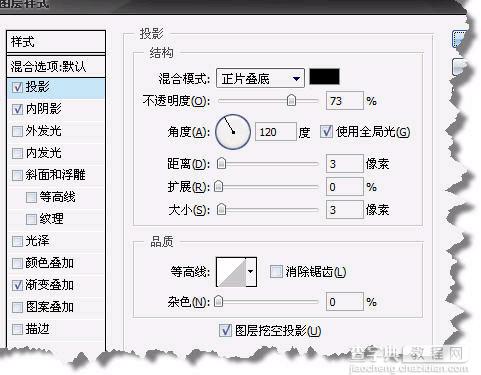The image size is (481, 375).
Task: Enable the 图案叠加 pattern overlay checkbox
Action: point(17,307)
